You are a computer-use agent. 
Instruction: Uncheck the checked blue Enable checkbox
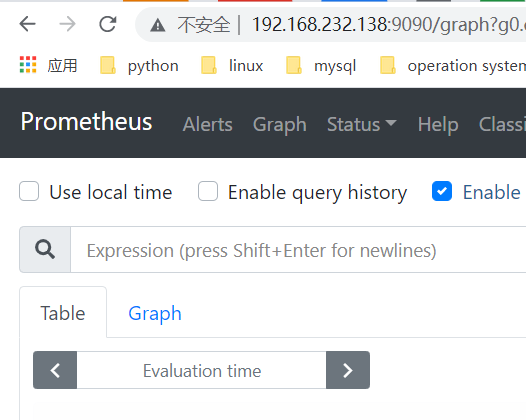(442, 191)
